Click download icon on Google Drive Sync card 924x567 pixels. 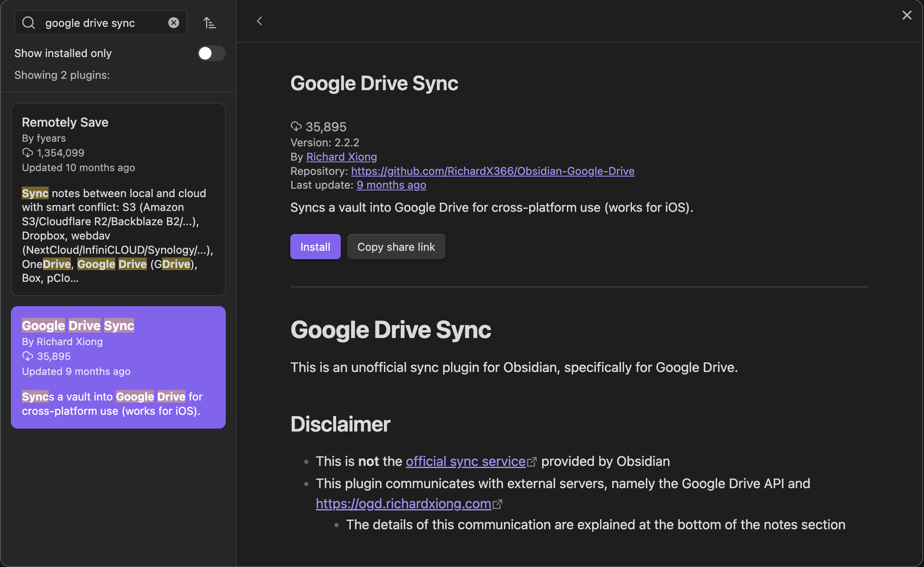click(28, 356)
